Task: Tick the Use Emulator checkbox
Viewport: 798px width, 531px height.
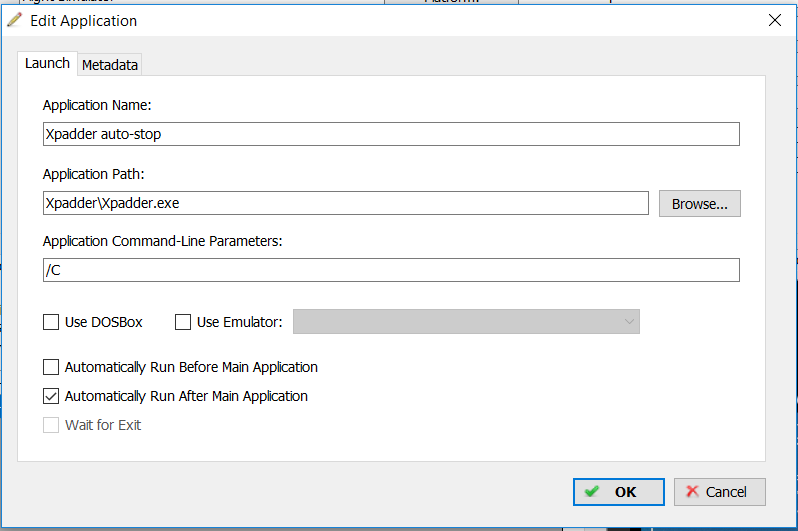Action: (x=183, y=322)
